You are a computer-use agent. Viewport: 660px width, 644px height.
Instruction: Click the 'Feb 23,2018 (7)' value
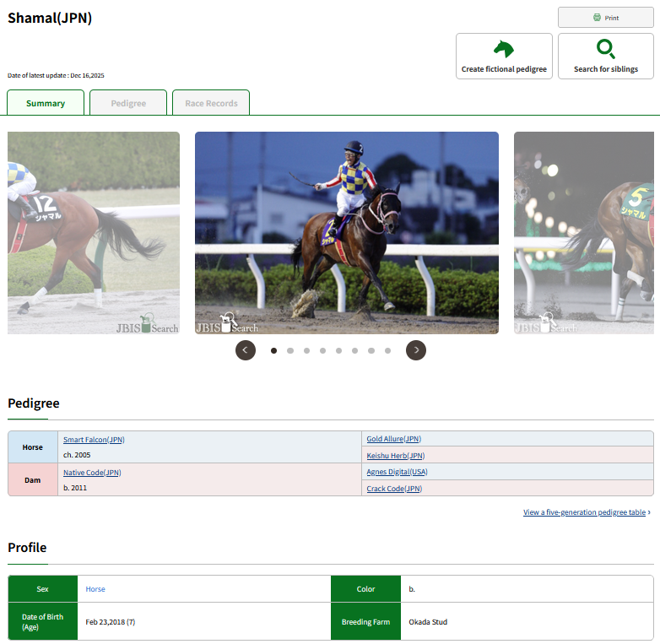click(x=111, y=622)
